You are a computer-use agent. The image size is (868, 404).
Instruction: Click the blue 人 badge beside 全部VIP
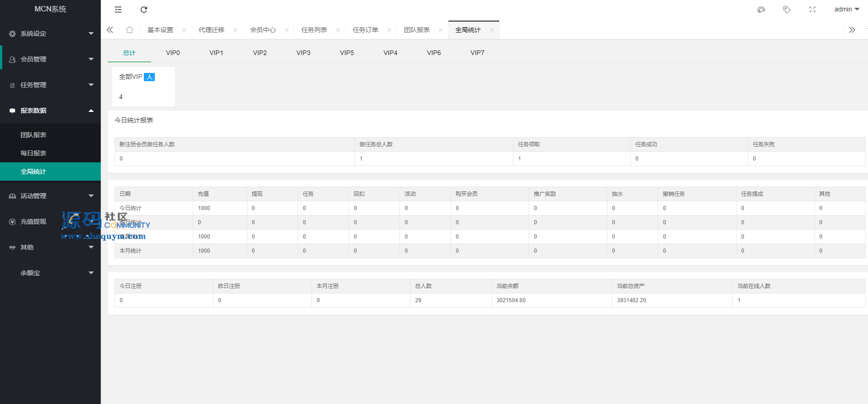149,77
